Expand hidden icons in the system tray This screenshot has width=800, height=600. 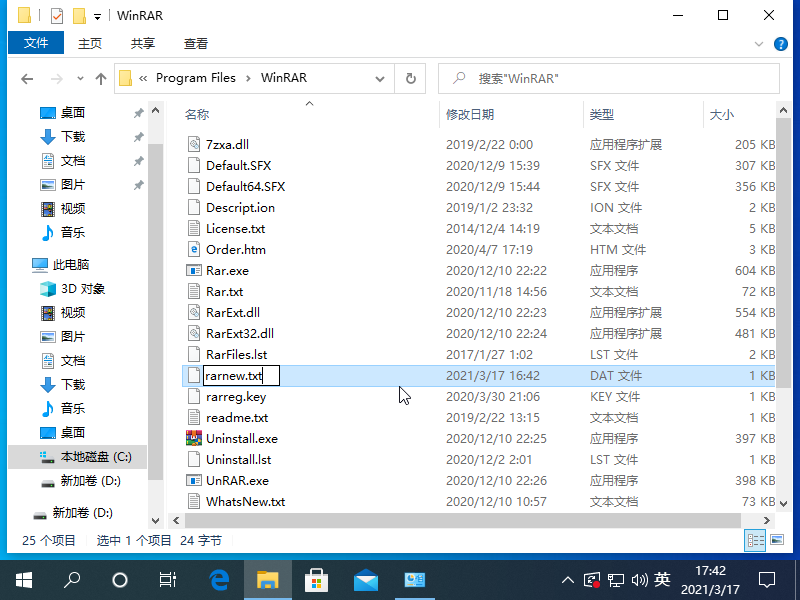[568, 579]
